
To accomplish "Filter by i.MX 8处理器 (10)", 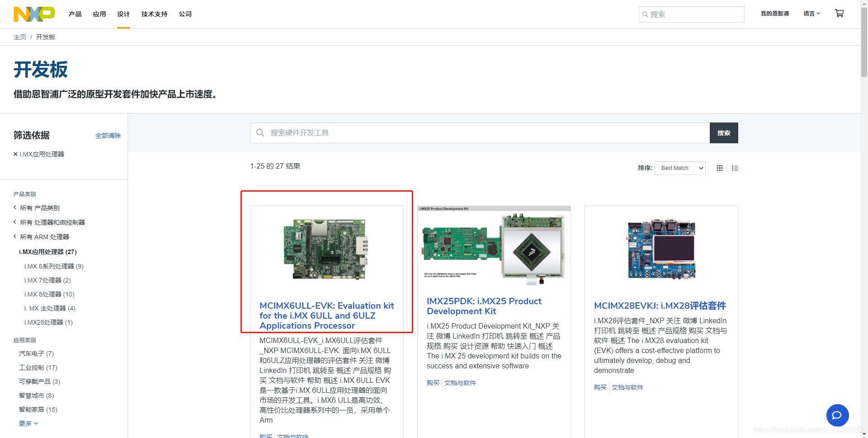I will coord(49,294).
